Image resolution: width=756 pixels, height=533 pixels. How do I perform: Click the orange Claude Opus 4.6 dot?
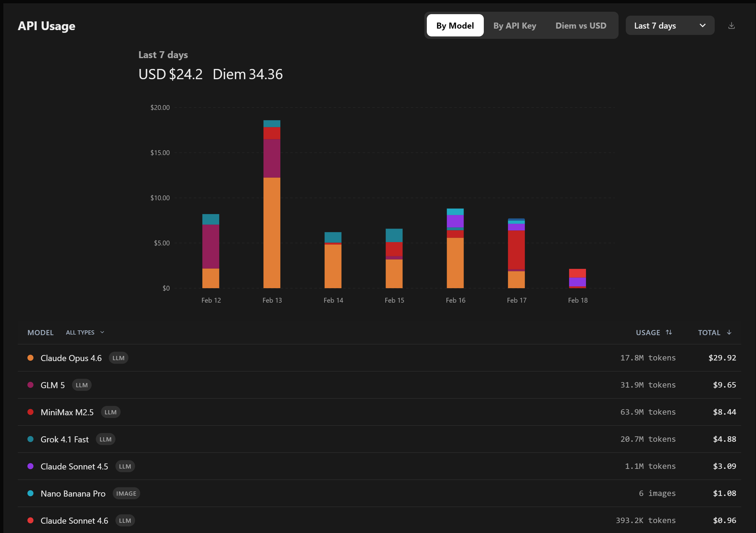tap(30, 358)
